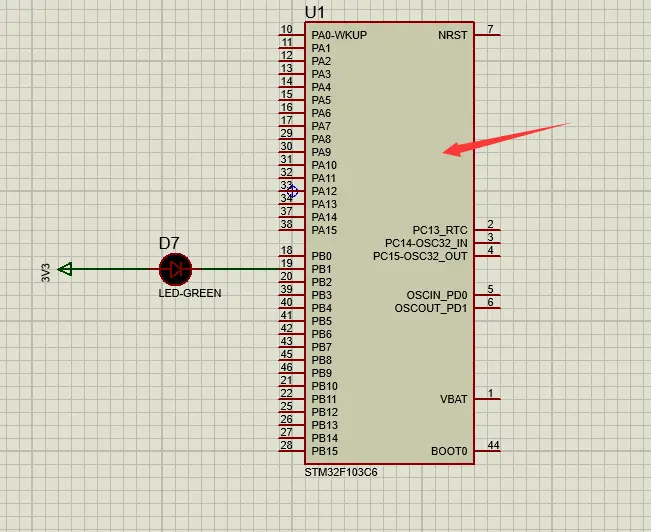This screenshot has width=651, height=532.
Task: Click the PB2 pin label
Action: (321, 282)
